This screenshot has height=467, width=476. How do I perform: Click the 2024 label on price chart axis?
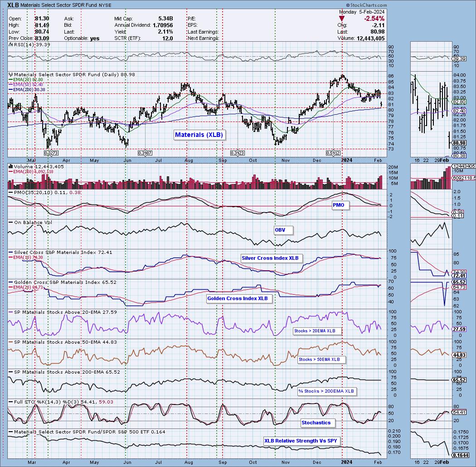347,160
